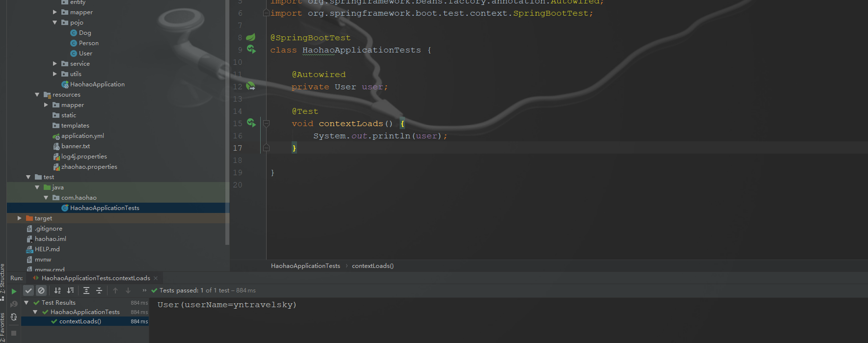The height and width of the screenshot is (343, 868).
Task: Click the Spring bean leaf gutter icon on line 8
Action: [x=251, y=37]
